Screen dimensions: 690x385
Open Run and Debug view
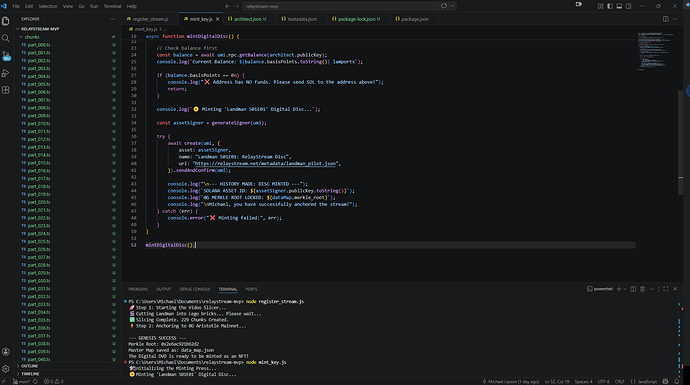[6, 73]
